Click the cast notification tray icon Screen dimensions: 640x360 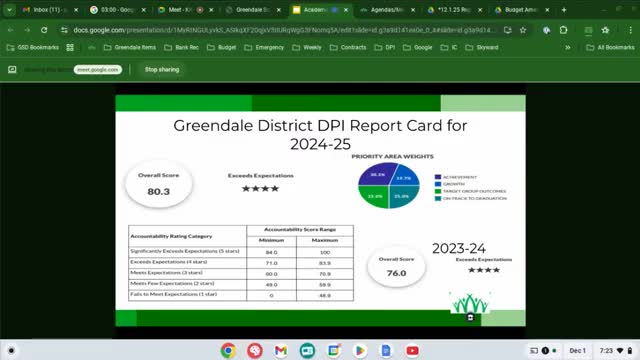(x=534, y=351)
